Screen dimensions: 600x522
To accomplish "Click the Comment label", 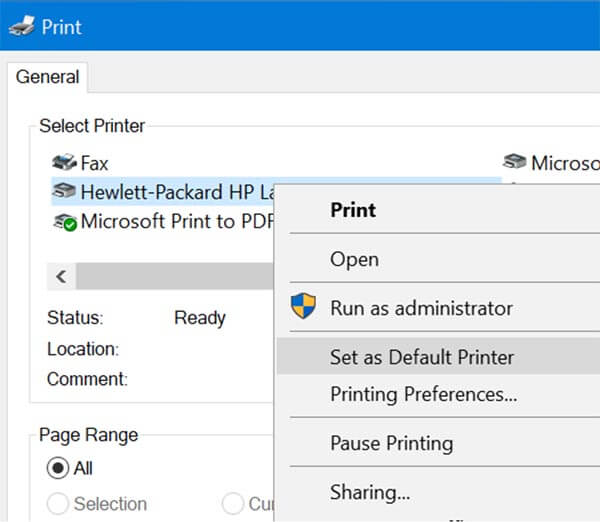I will pos(87,379).
